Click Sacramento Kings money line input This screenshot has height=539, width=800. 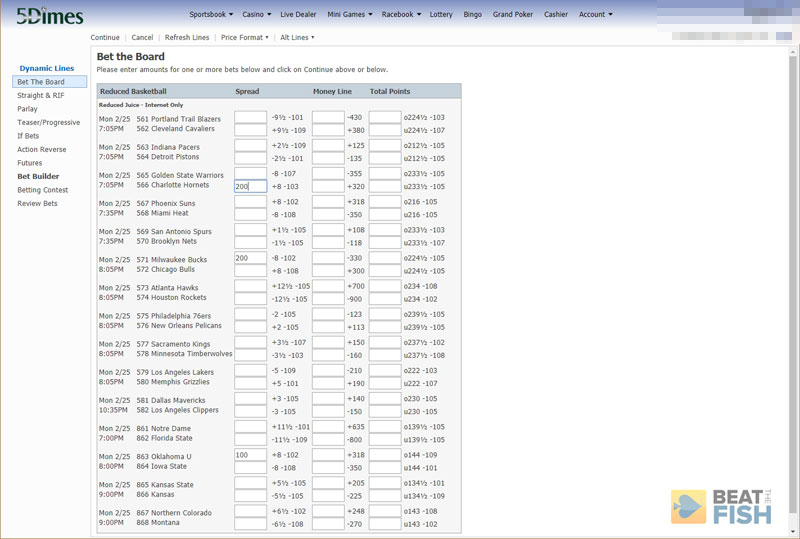pyautogui.click(x=328, y=342)
